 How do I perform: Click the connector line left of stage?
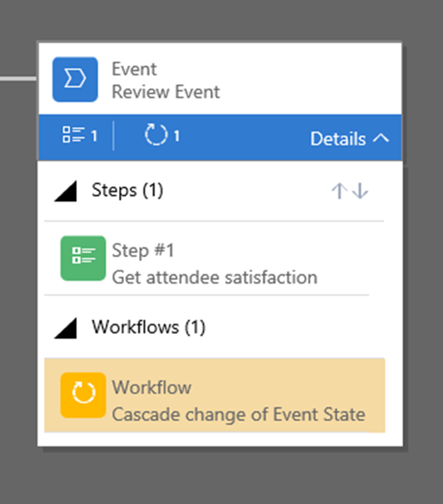[x=18, y=78]
